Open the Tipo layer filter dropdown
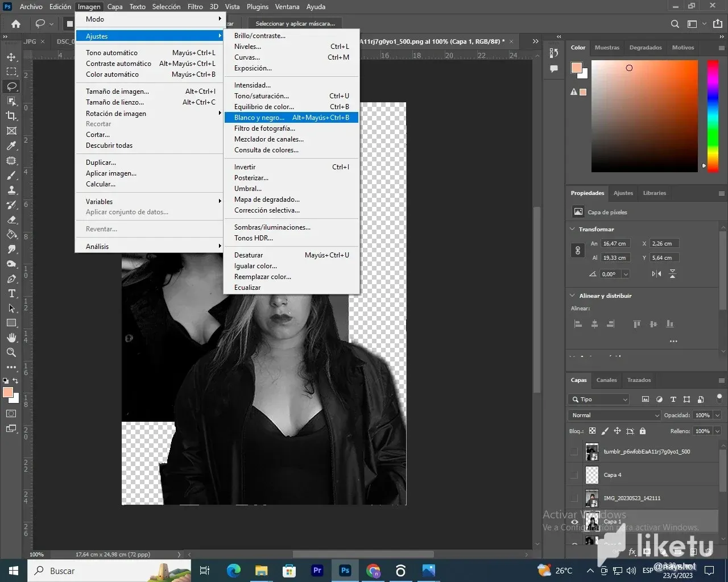728x582 pixels. pos(598,400)
